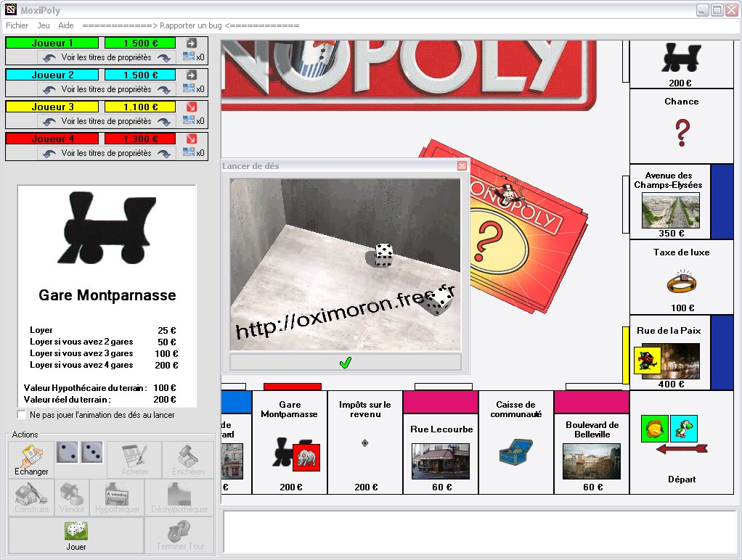Click the Caisse de communauté chest

tap(515, 452)
